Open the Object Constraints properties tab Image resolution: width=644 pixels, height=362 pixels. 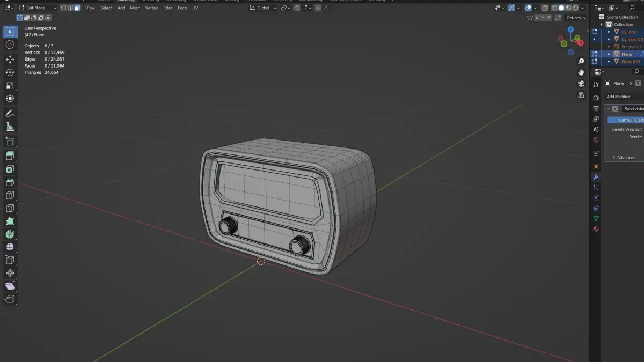596,208
